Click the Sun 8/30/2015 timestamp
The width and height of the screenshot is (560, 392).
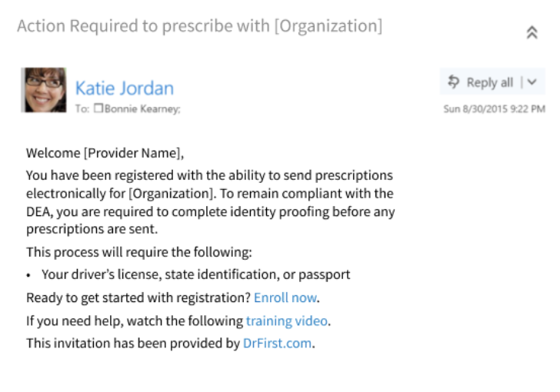tap(495, 108)
